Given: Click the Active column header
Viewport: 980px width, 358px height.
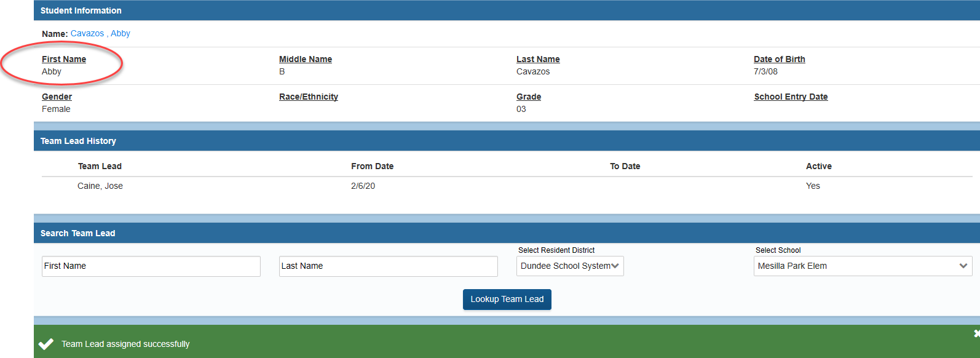Looking at the screenshot, I should point(818,166).
